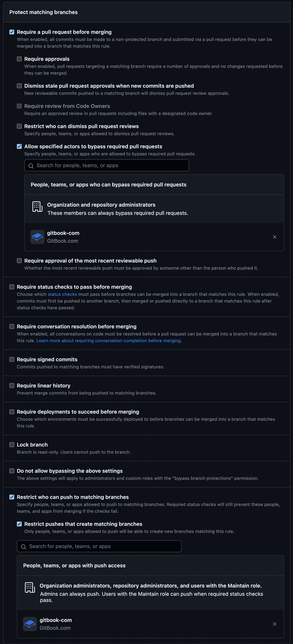Remove gitbook-com from bypass pull requests list
This screenshot has width=293, height=644.
(274, 237)
